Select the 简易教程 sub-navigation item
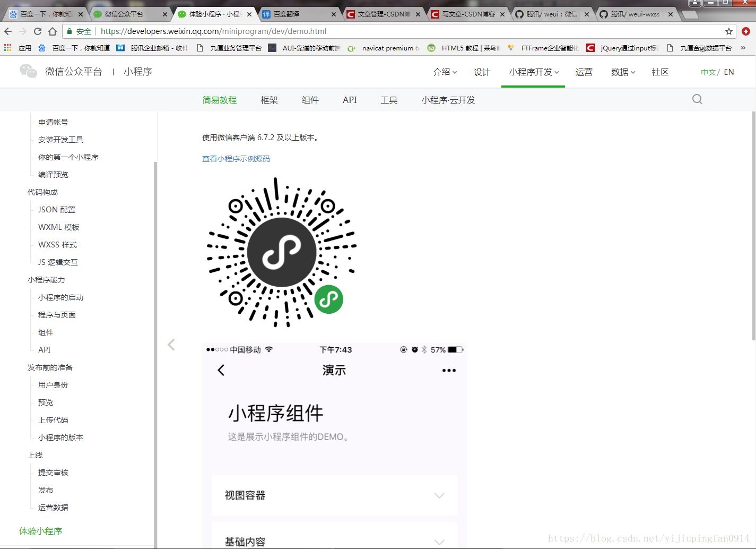Screen dimensions: 756x549 click(220, 100)
